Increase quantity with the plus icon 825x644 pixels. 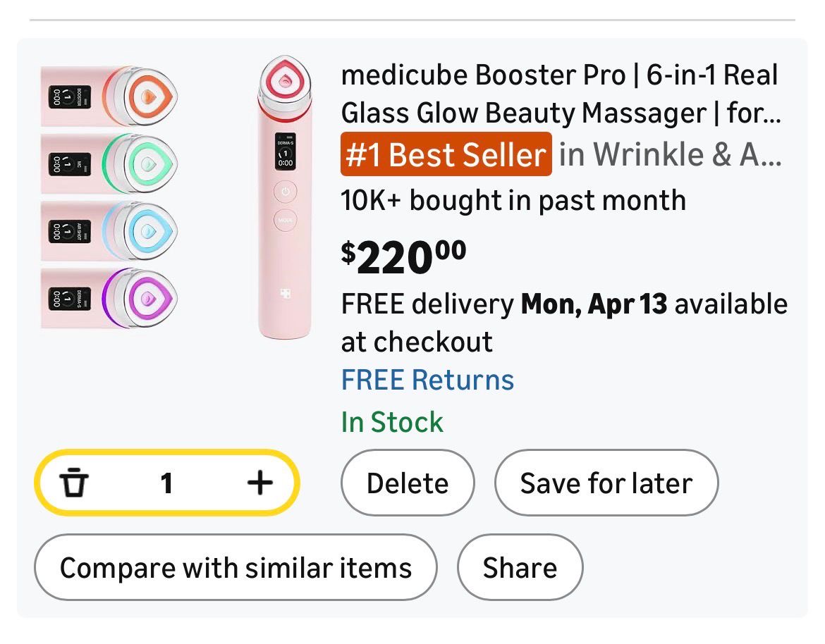(259, 483)
